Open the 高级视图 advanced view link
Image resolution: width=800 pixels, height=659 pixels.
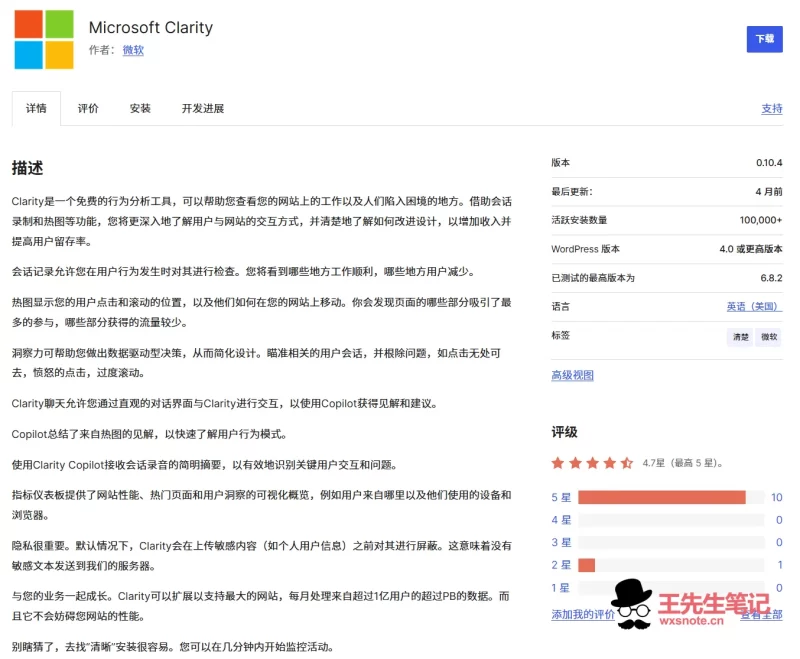coord(572,375)
